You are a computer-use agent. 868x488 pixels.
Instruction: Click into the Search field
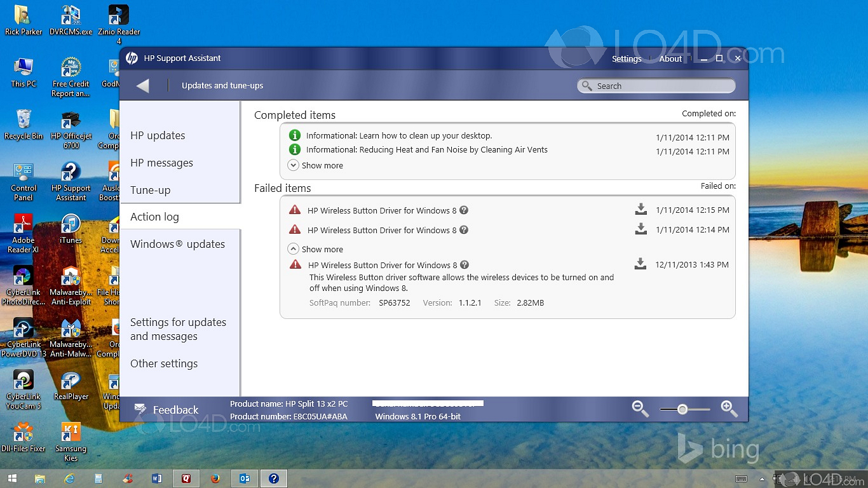656,86
